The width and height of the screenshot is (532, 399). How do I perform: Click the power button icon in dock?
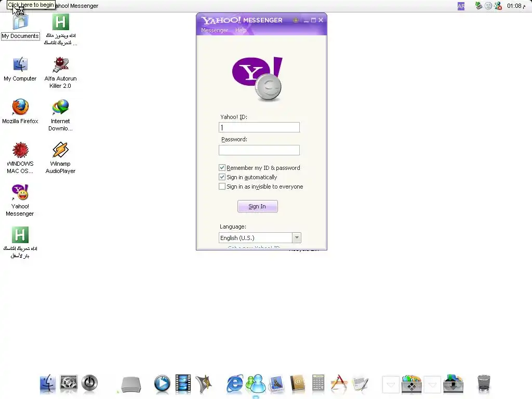coord(89,383)
